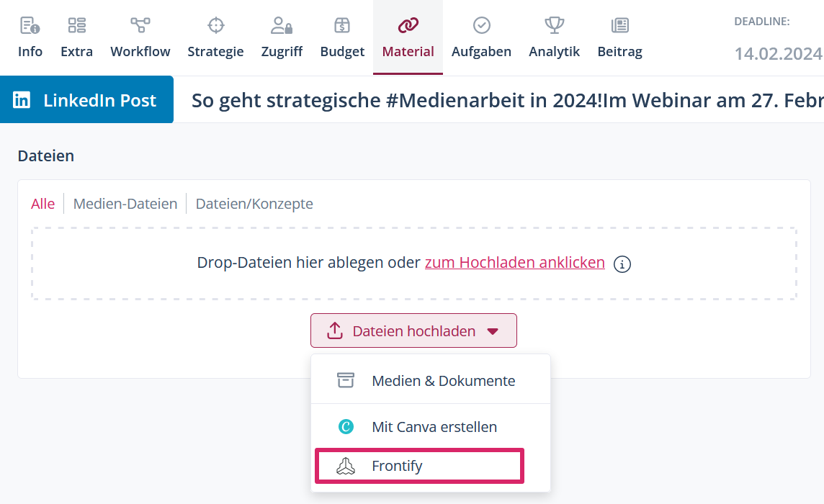Open the Strategie target icon

pyautogui.click(x=215, y=26)
